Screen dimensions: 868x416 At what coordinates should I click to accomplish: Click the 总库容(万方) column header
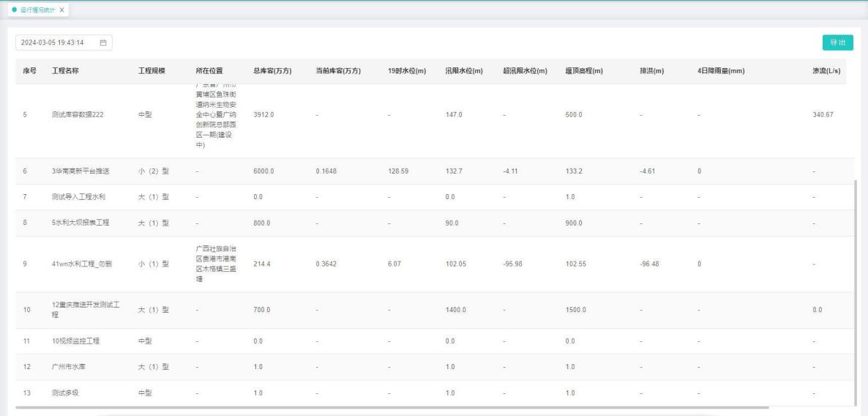point(272,70)
